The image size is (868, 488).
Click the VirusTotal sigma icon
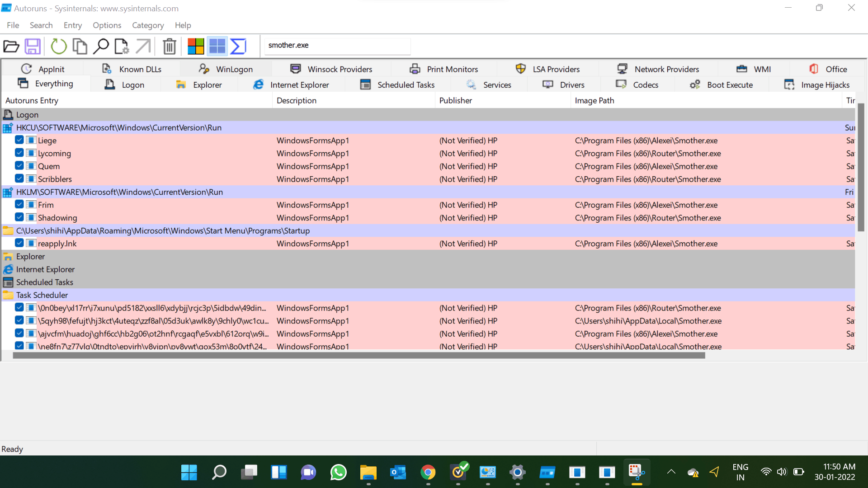point(238,46)
